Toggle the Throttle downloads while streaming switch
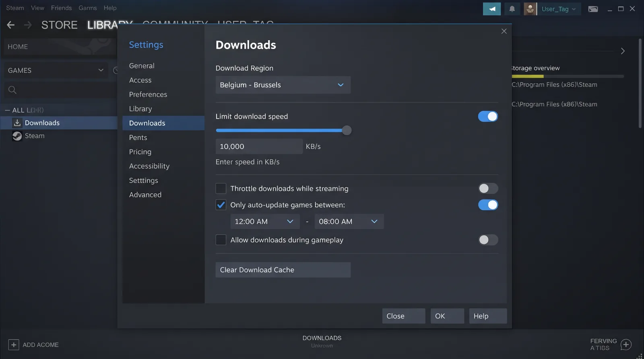This screenshot has height=359, width=644. (x=488, y=189)
